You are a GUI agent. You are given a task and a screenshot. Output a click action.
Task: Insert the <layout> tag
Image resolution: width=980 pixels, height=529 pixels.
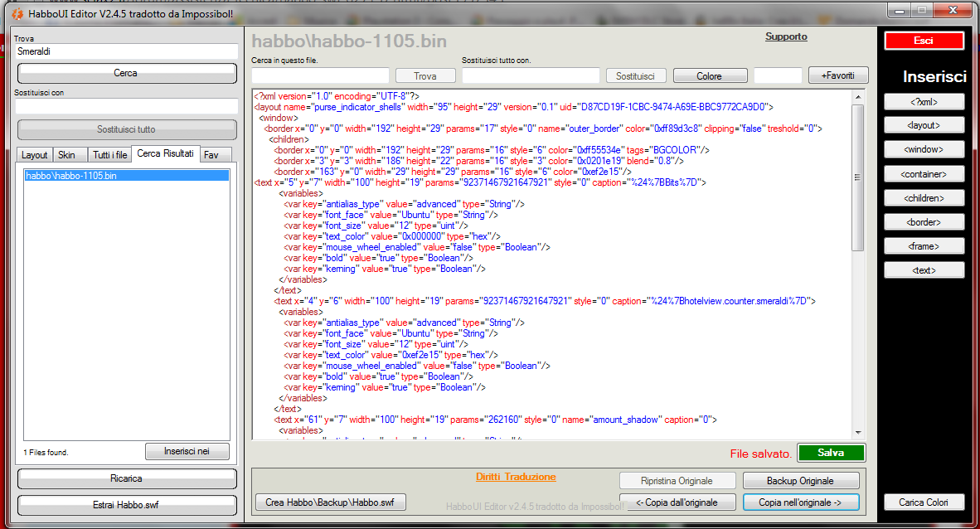924,125
